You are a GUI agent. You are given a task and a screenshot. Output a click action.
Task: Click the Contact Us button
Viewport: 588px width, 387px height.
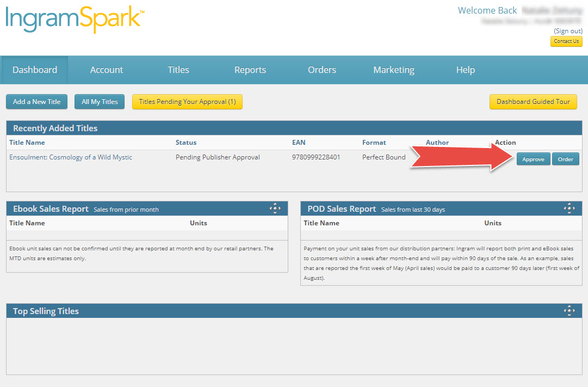click(566, 41)
